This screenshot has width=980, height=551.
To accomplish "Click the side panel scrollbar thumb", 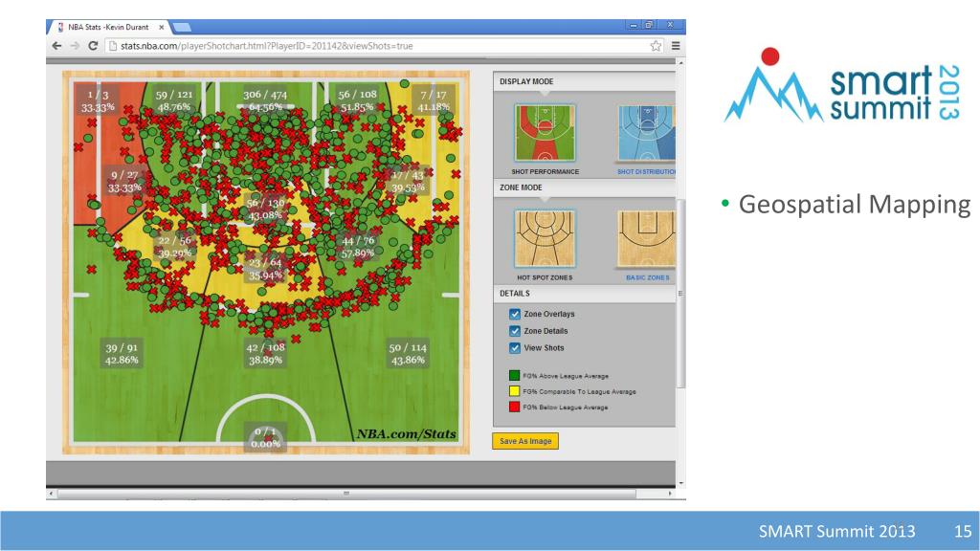I will tap(681, 294).
